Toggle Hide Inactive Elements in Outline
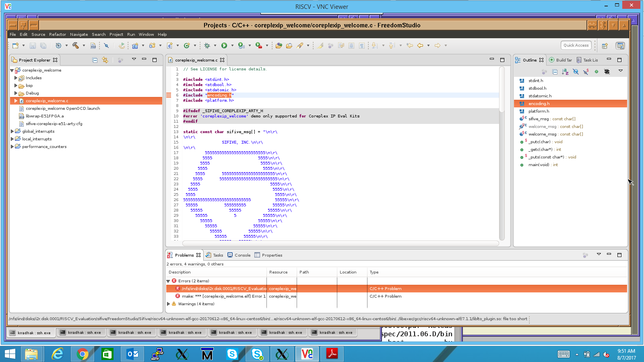The height and width of the screenshot is (362, 644). click(607, 72)
